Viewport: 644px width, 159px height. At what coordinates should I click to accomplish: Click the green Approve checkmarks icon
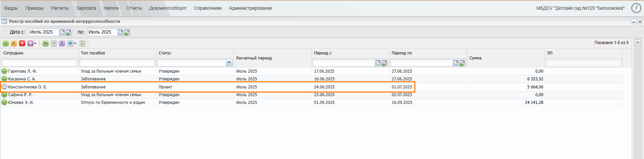[46, 43]
